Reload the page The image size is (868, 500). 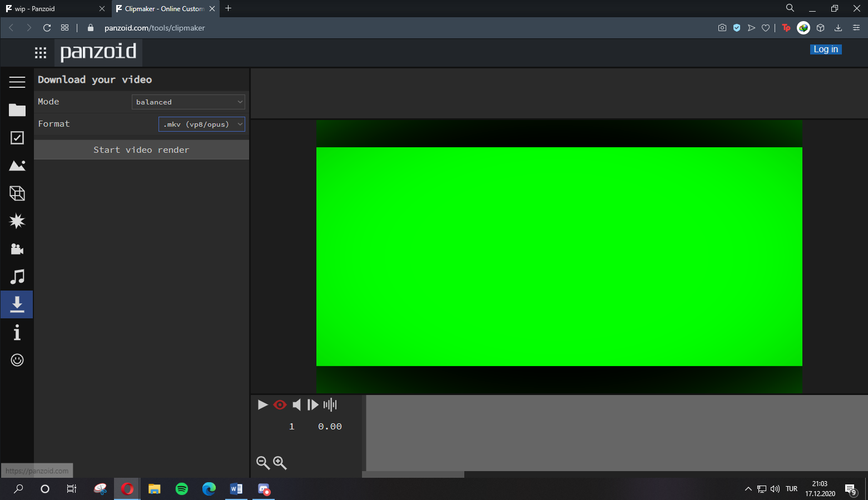coord(47,28)
